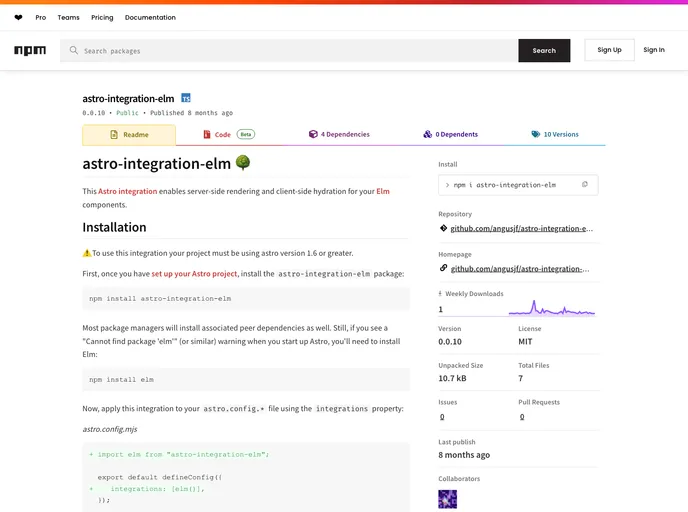Click the weekly downloads sparkline chart
The image size is (688, 512).
552,308
